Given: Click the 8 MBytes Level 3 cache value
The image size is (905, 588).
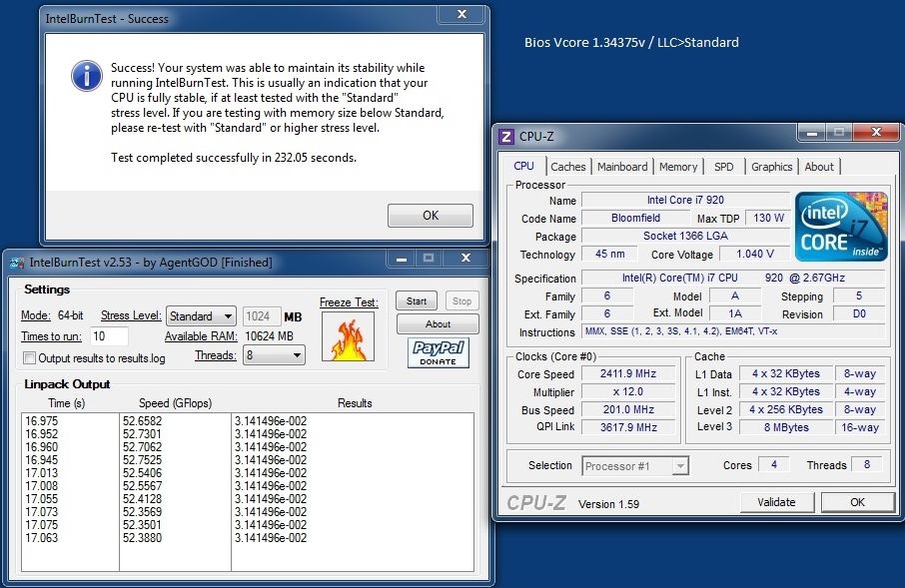Looking at the screenshot, I should 786,427.
